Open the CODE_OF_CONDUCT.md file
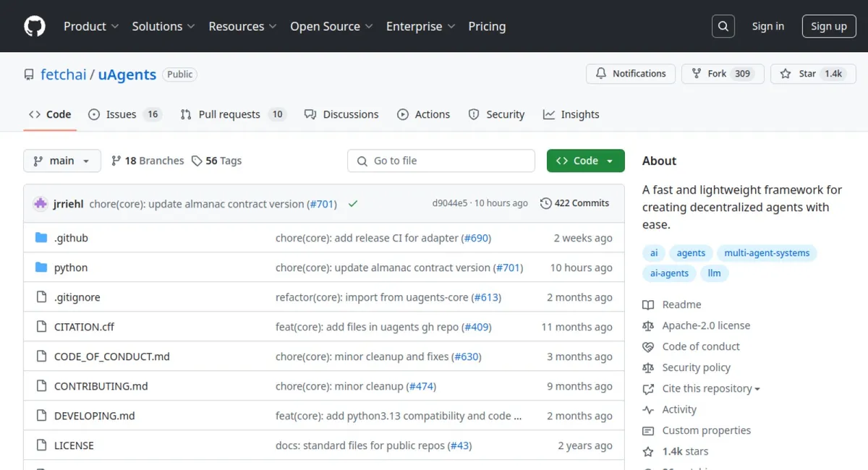 [x=112, y=356]
